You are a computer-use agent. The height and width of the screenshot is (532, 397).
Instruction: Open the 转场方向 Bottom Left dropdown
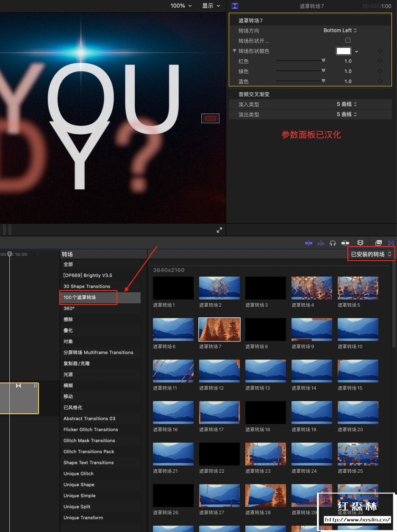click(x=340, y=30)
